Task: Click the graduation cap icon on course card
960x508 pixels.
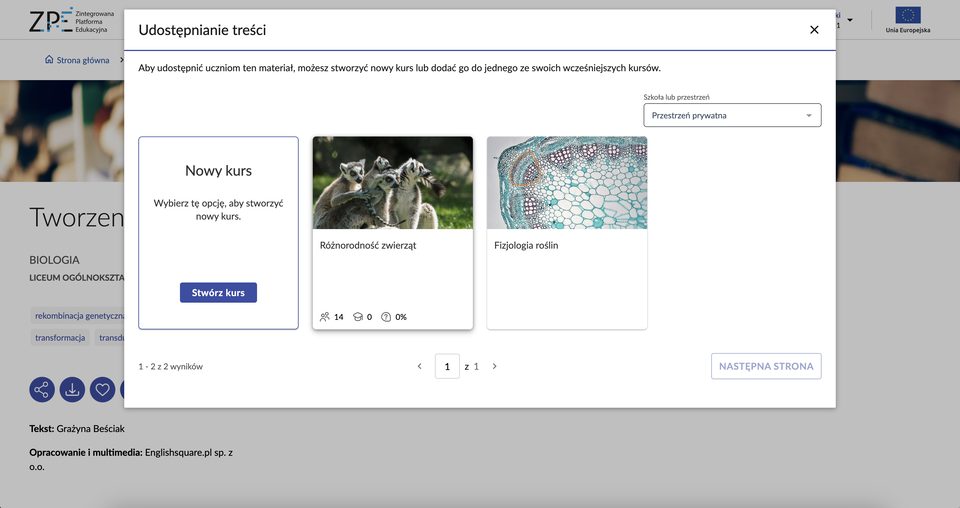Action: click(358, 317)
